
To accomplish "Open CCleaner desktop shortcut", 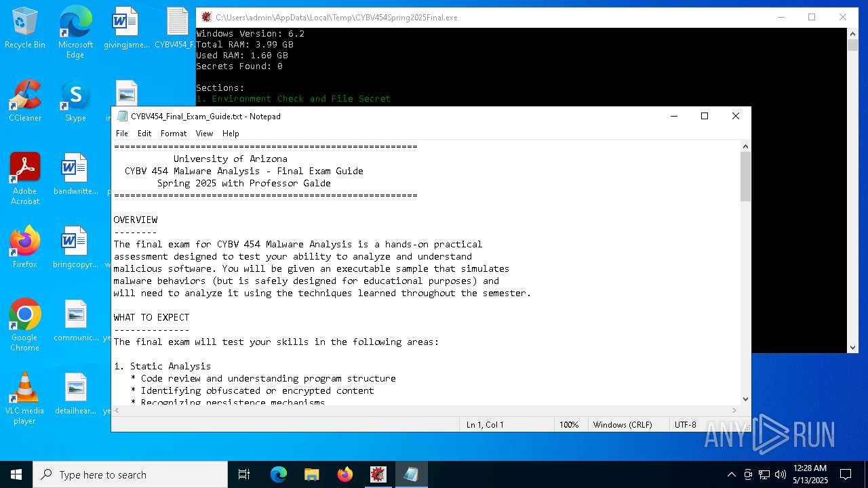I will coord(25,102).
